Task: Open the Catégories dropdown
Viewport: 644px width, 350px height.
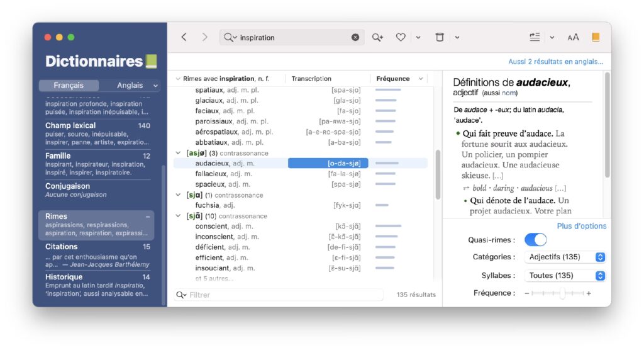Action: (567, 257)
